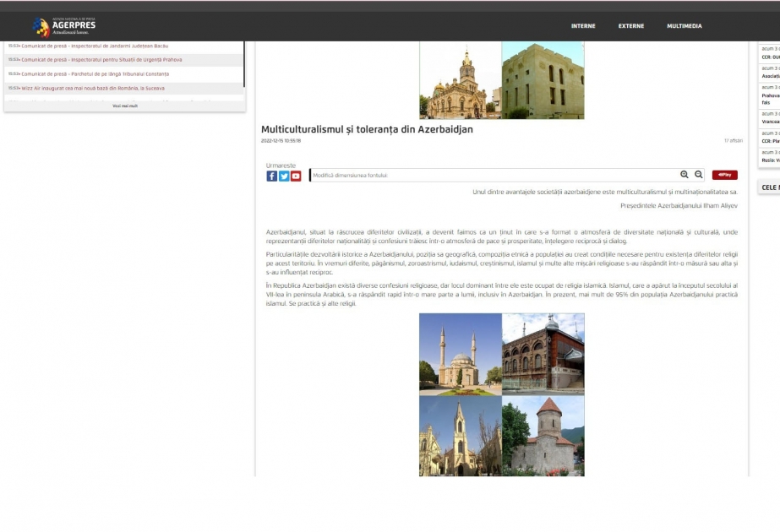Decrease font size with zoom-out magnifier
780x532 pixels.
tap(699, 175)
